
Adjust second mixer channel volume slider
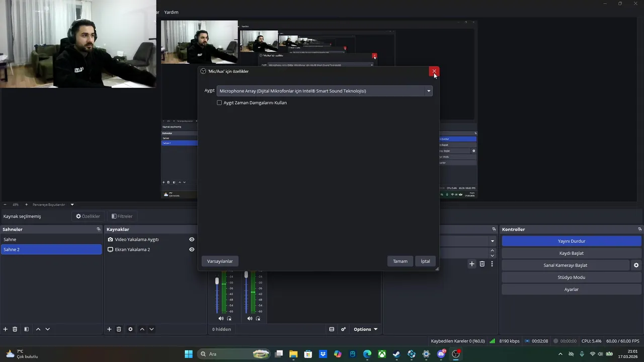tap(246, 275)
